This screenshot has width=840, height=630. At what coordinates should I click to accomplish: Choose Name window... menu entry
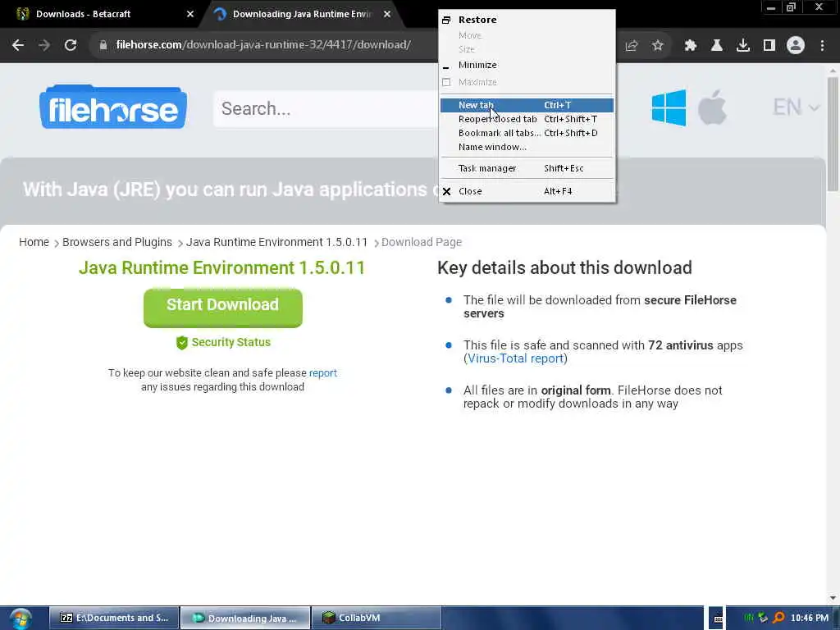coord(527,147)
